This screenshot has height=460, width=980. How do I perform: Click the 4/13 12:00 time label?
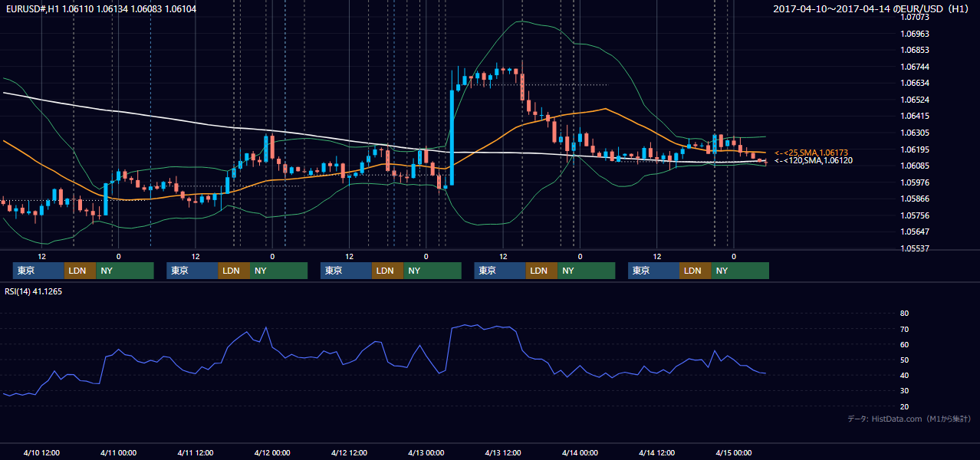coord(503,453)
